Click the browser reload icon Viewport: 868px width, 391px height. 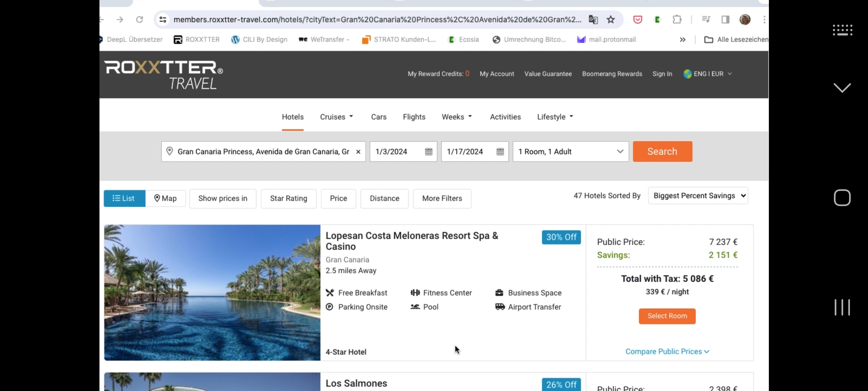coord(140,20)
